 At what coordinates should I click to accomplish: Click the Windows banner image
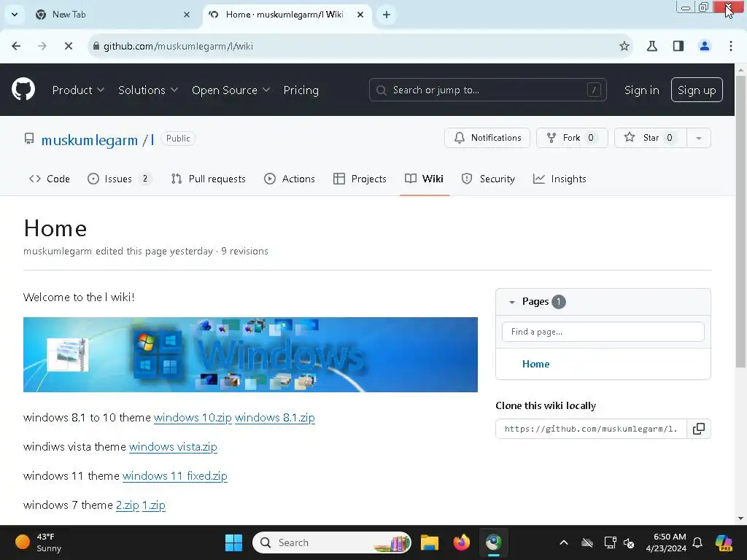coord(250,355)
